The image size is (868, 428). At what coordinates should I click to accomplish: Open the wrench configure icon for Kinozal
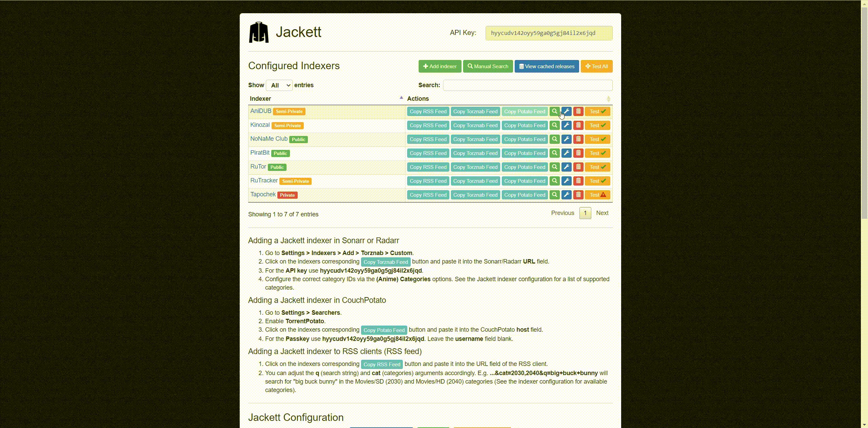(566, 125)
